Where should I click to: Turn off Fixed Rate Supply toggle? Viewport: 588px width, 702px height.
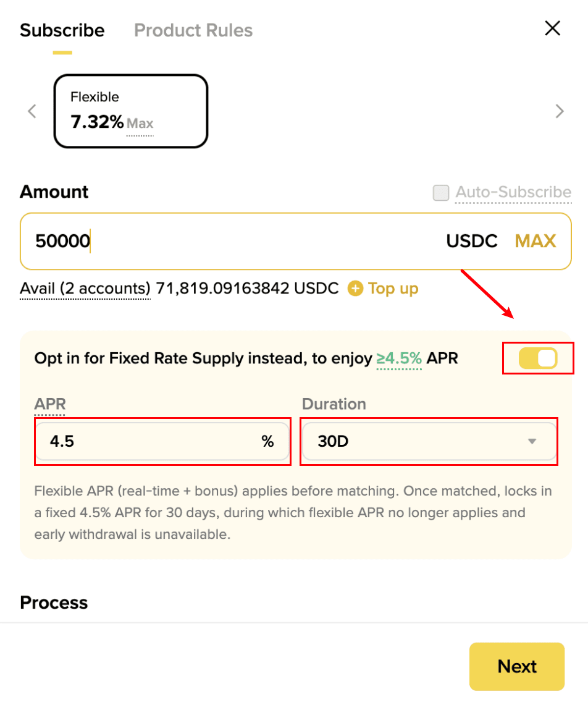[x=538, y=358]
